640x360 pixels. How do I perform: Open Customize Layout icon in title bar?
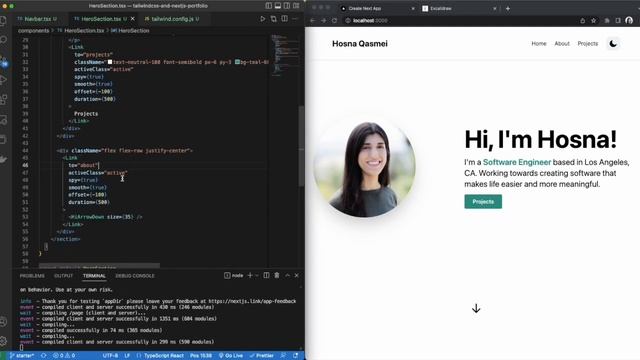point(296,6)
